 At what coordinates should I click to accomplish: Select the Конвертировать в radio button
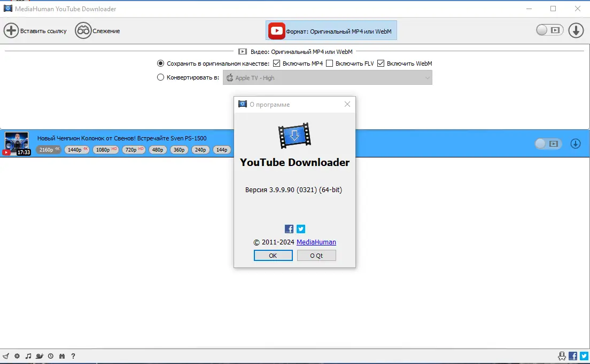160,77
